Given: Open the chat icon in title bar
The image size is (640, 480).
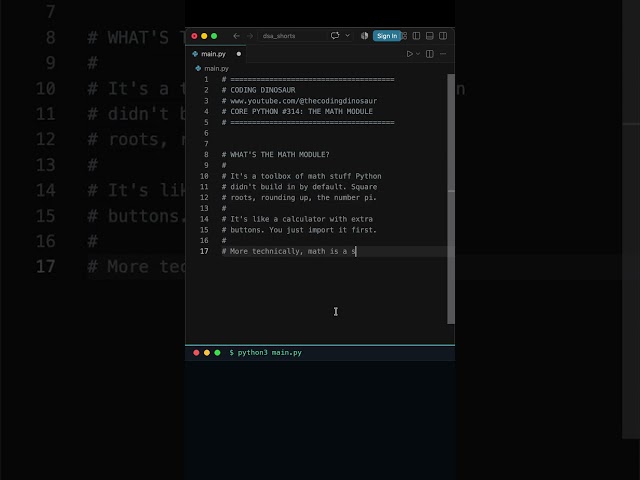Looking at the screenshot, I should point(335,36).
